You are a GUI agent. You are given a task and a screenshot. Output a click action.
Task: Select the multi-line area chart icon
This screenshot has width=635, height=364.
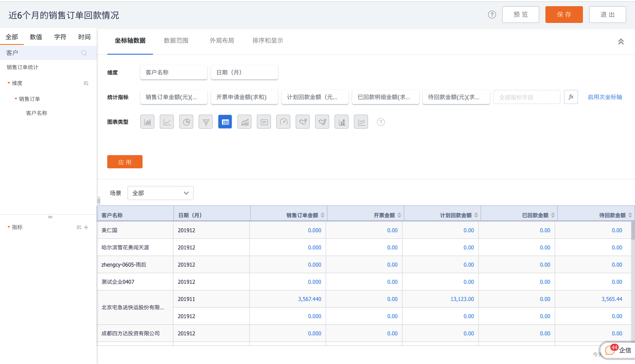[x=361, y=122]
